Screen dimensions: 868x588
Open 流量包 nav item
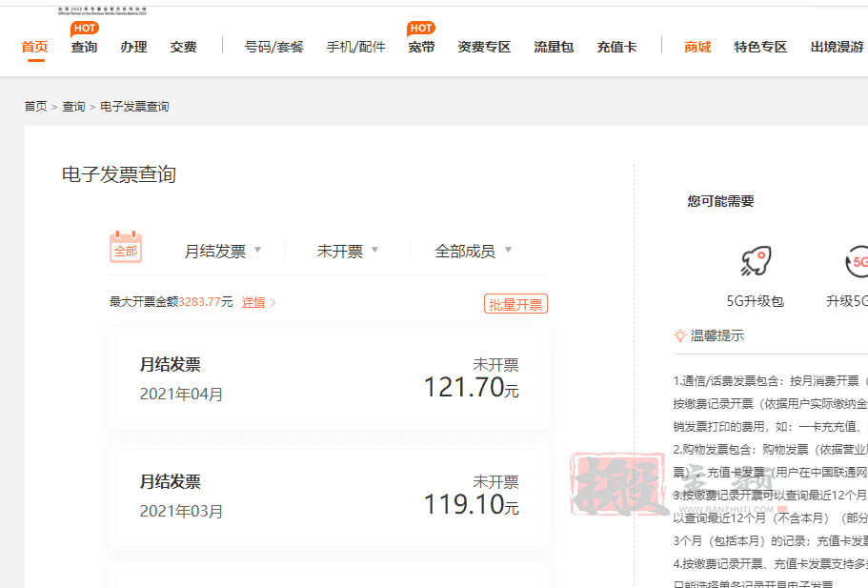click(x=554, y=47)
